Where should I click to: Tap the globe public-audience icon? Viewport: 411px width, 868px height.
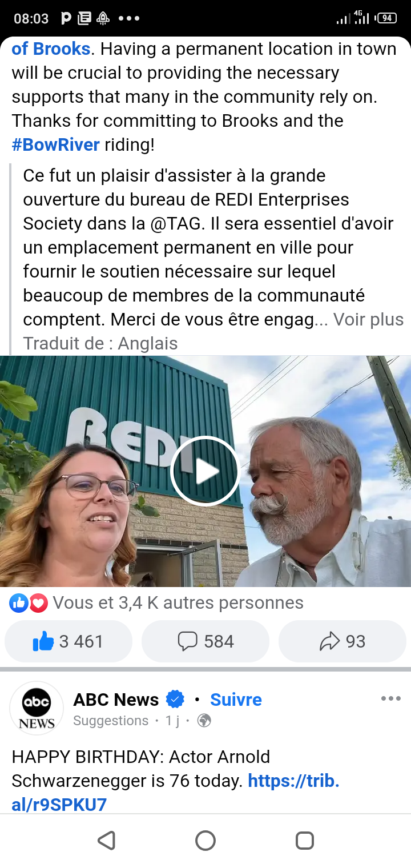pos(204,721)
